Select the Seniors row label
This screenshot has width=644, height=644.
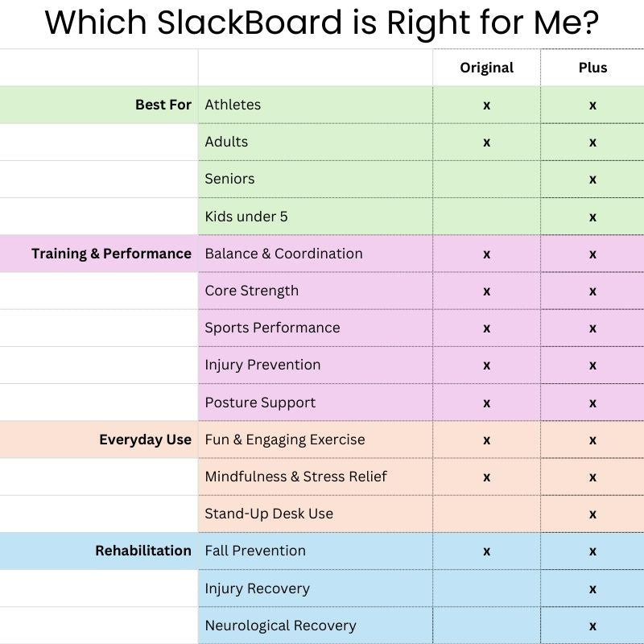tap(229, 179)
